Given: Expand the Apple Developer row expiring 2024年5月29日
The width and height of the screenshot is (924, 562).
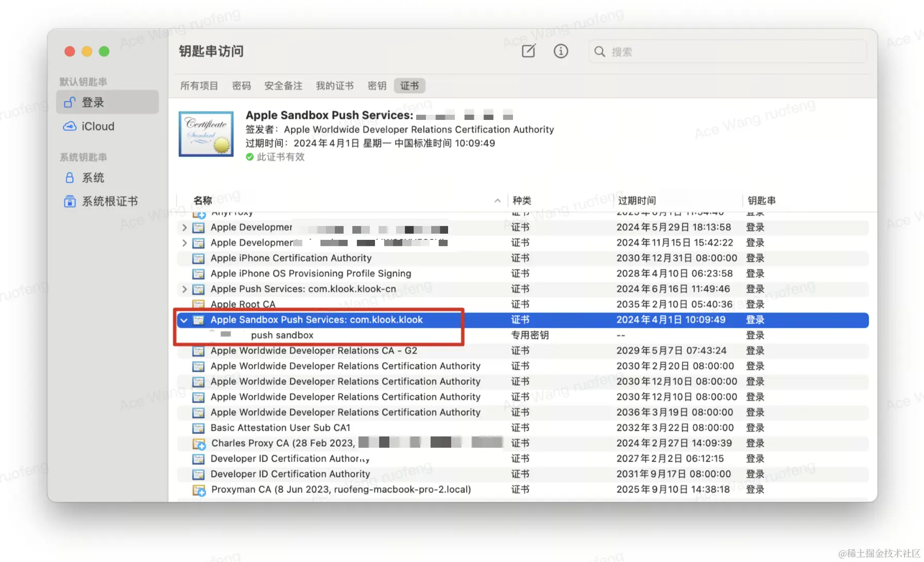Looking at the screenshot, I should click(184, 227).
